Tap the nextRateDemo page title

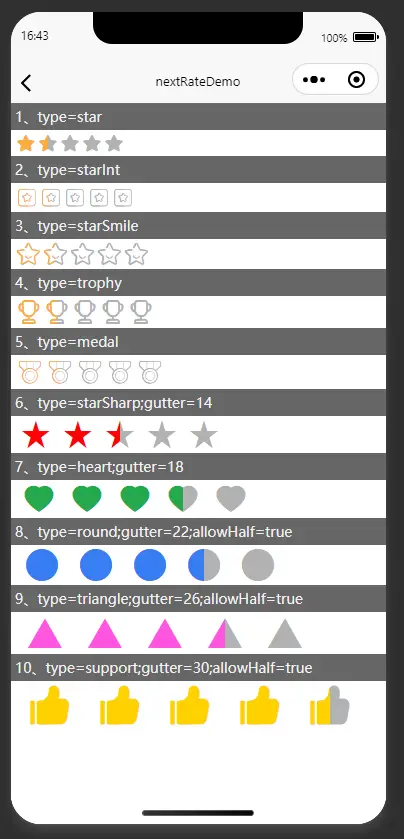[x=198, y=82]
